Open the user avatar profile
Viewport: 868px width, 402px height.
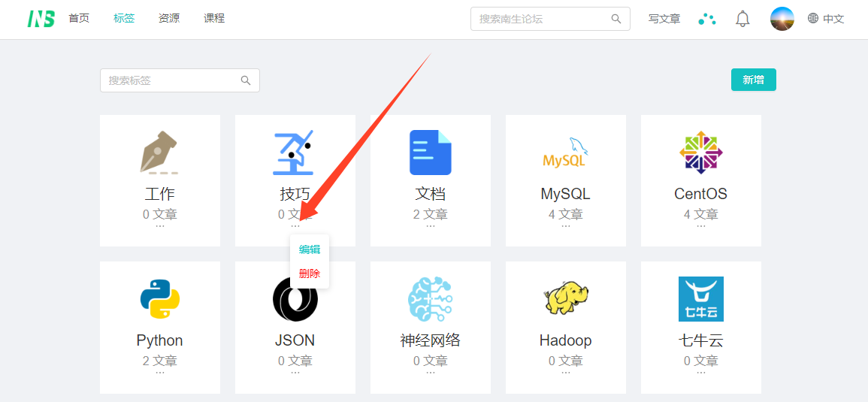pos(782,19)
